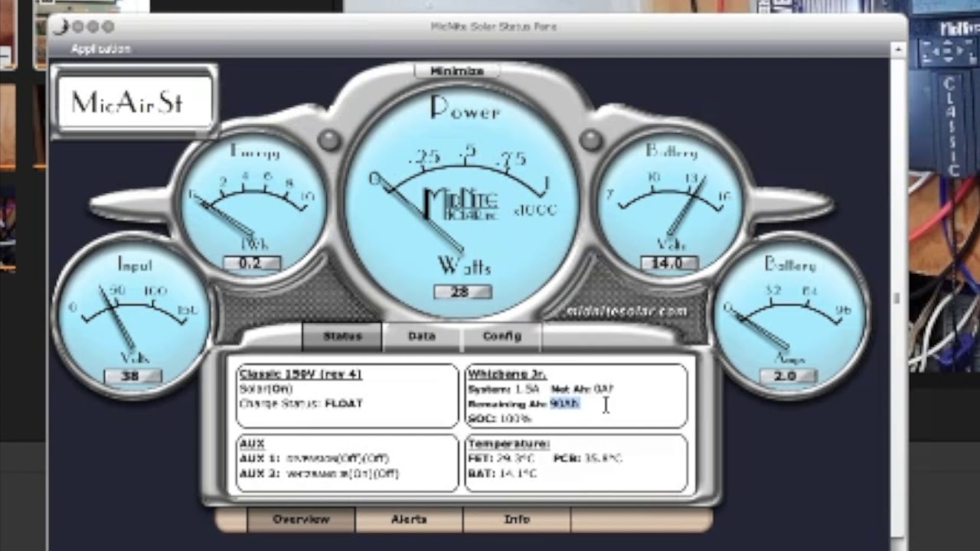Viewport: 980px width, 551px height.
Task: Open the Application menu
Action: 101,48
